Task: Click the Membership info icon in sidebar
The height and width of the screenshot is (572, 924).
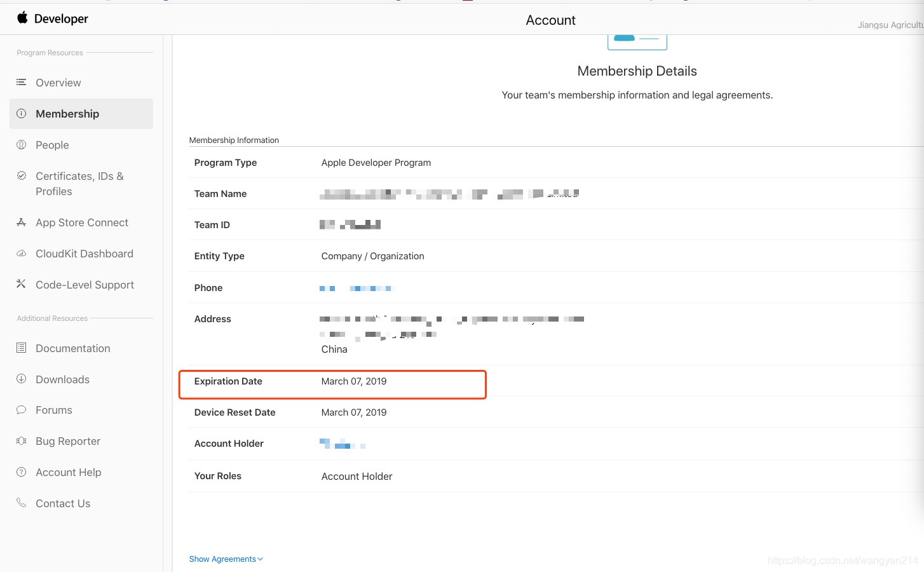Action: (21, 114)
